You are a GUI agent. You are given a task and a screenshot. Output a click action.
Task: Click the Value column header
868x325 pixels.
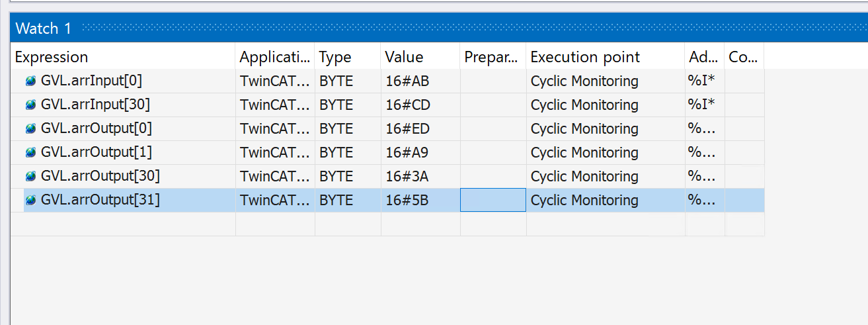pos(404,57)
